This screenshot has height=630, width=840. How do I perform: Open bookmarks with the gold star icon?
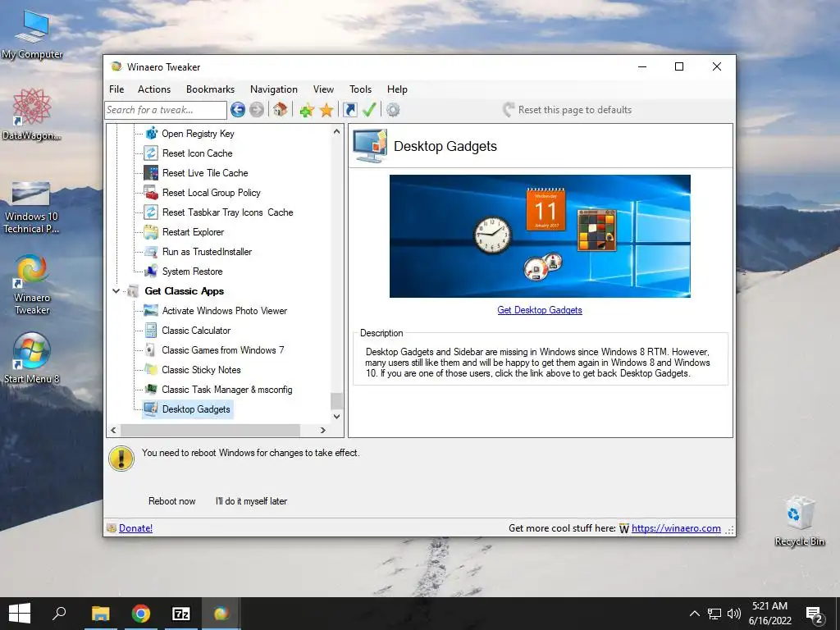click(326, 111)
